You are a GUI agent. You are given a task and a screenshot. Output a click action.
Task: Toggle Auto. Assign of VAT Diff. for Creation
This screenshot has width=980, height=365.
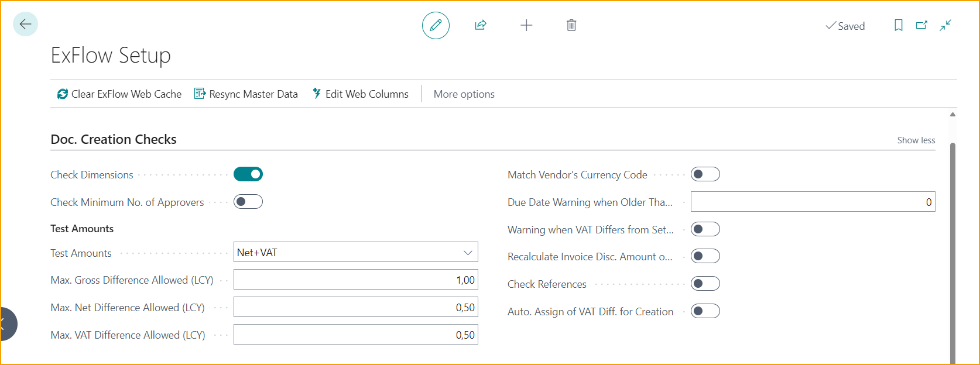(x=705, y=311)
